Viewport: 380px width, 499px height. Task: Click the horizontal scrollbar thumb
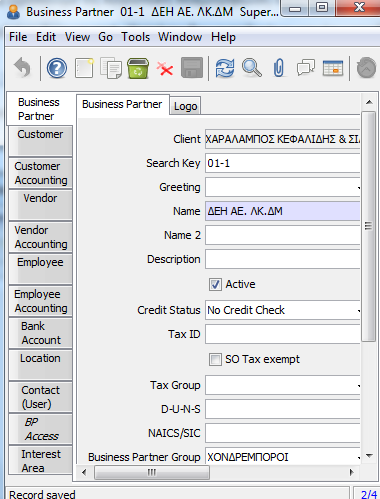point(152,472)
